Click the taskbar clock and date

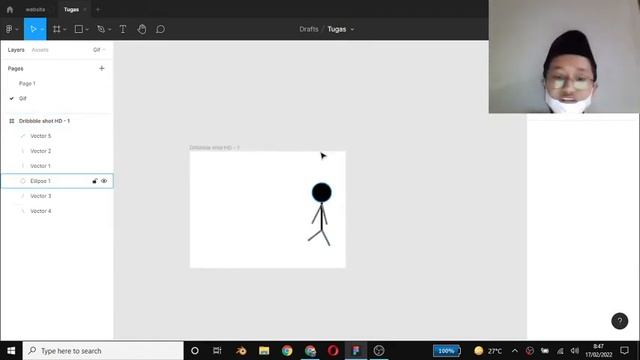[599, 351]
